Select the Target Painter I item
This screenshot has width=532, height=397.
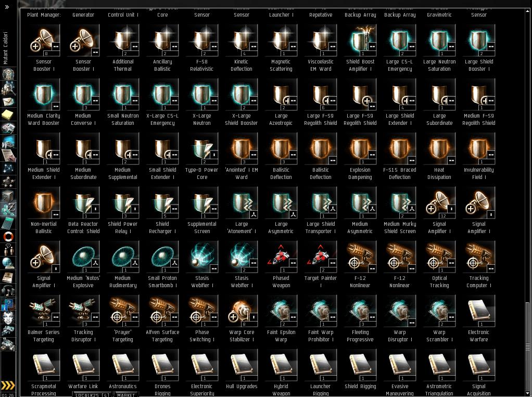321,257
